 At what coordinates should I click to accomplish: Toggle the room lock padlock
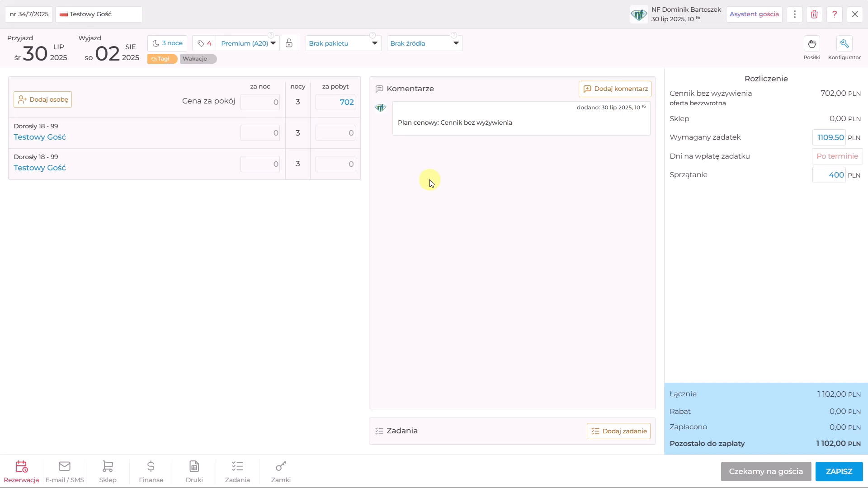(289, 43)
